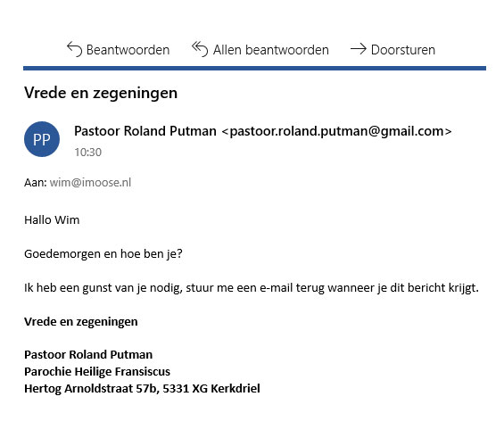Click the Aan: label
This screenshot has height=438, width=504.
point(36,183)
